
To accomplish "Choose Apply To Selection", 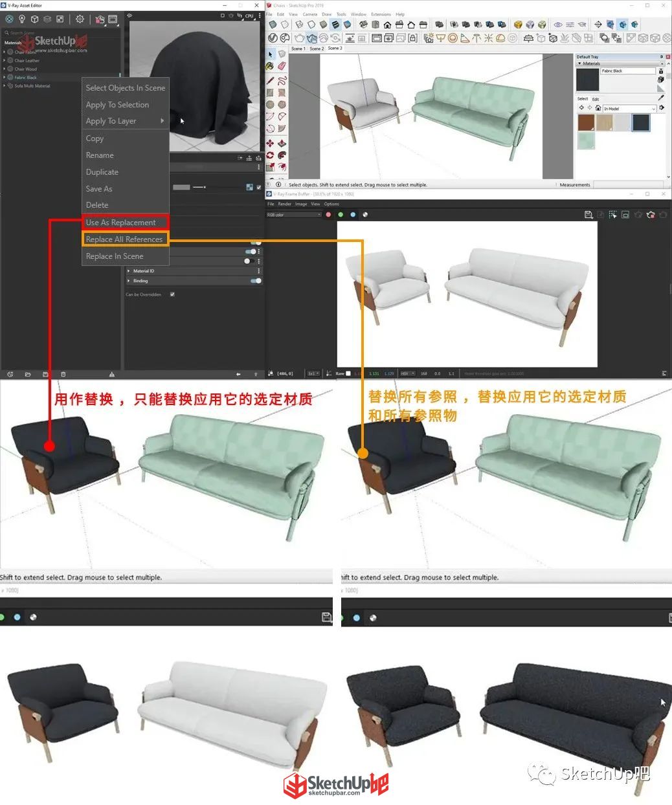I will 125,105.
